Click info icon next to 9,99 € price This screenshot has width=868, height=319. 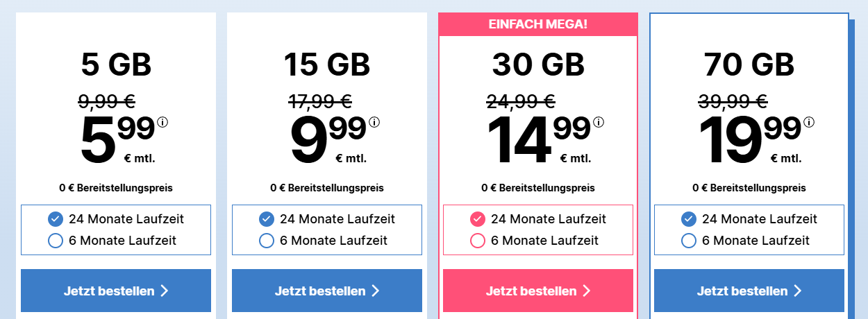pyautogui.click(x=374, y=123)
